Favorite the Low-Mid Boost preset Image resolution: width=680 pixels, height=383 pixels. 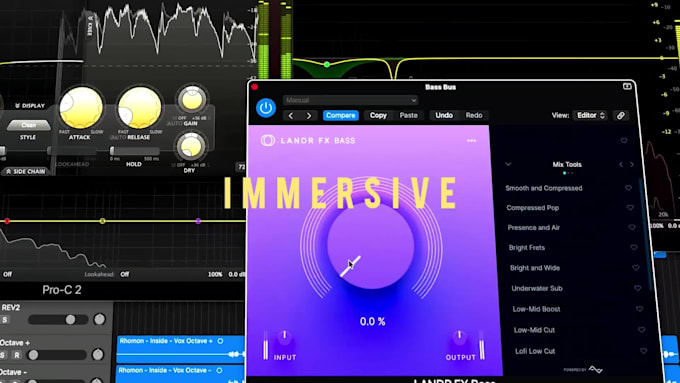point(639,309)
